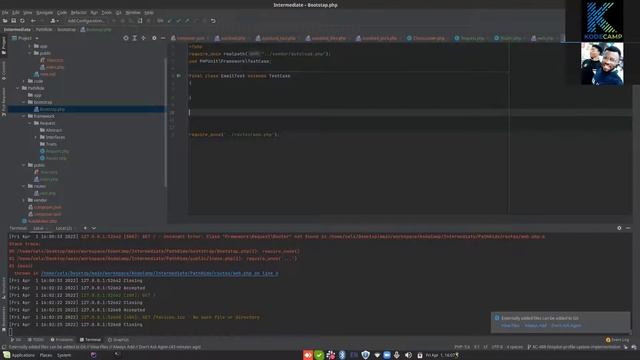
Task: Collapse the routes folder in tree
Action: click(x=24, y=186)
